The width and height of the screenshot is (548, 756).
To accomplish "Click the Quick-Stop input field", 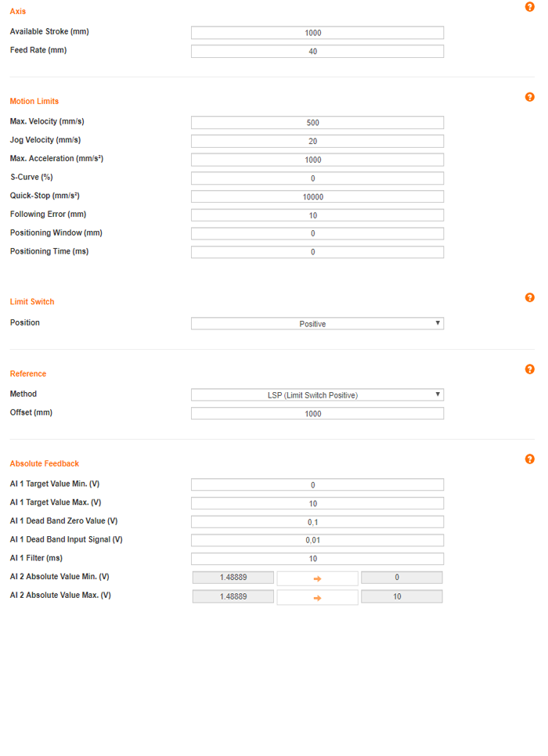I will pos(317,197).
